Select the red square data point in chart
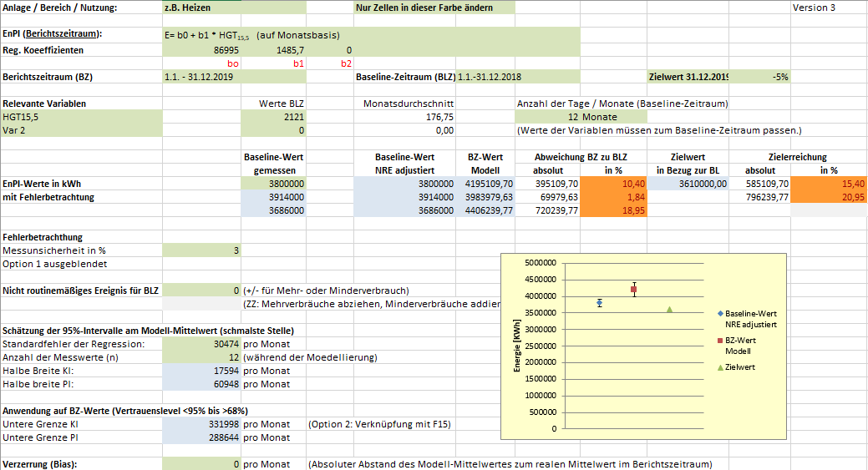This screenshot has height=470, width=868. pyautogui.click(x=634, y=290)
